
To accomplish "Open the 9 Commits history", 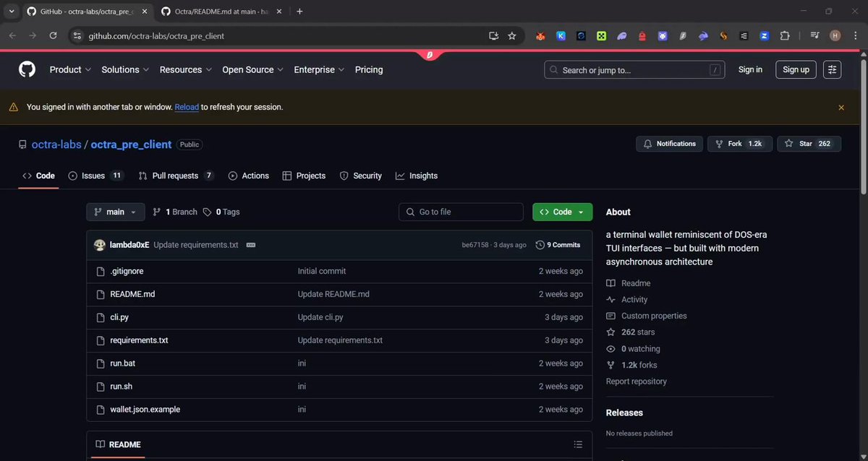I will pyautogui.click(x=558, y=245).
